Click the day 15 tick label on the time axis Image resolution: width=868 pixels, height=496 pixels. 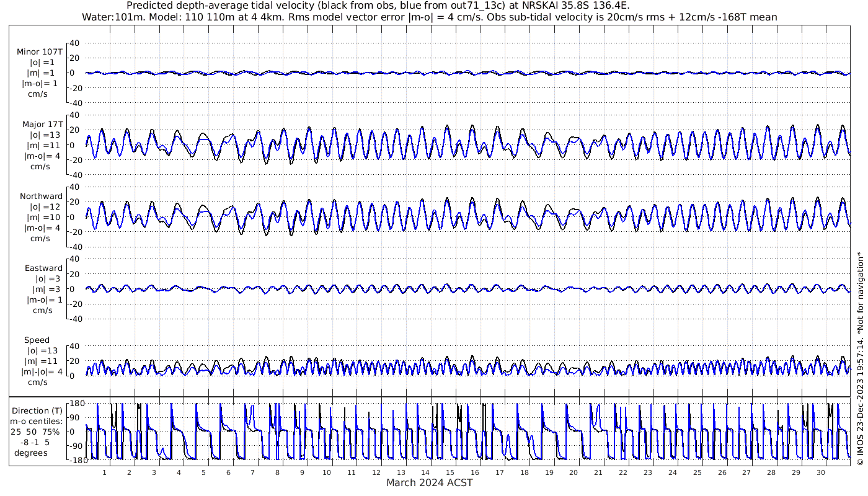tap(450, 472)
